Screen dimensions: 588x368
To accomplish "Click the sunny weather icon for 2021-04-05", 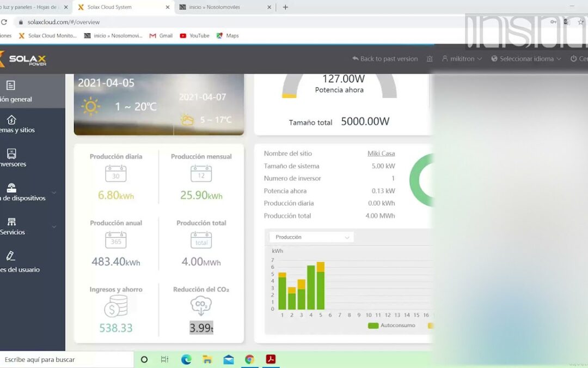I will [x=90, y=107].
